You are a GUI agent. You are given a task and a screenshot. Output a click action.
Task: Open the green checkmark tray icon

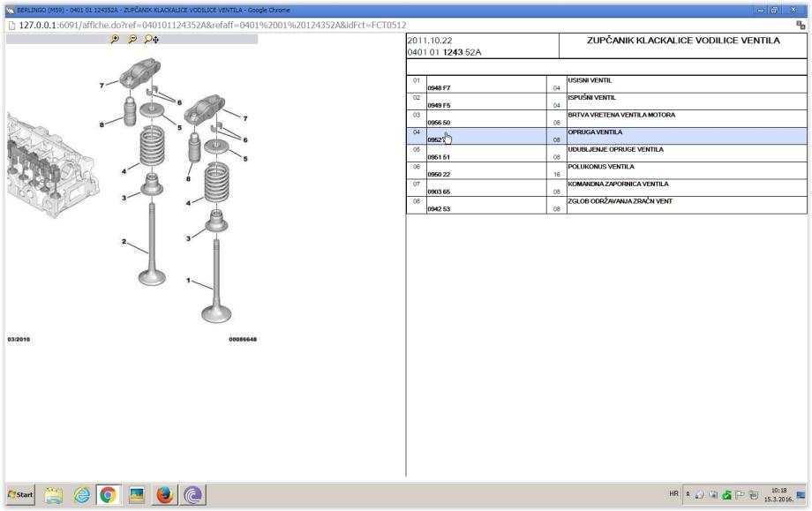[x=726, y=495]
